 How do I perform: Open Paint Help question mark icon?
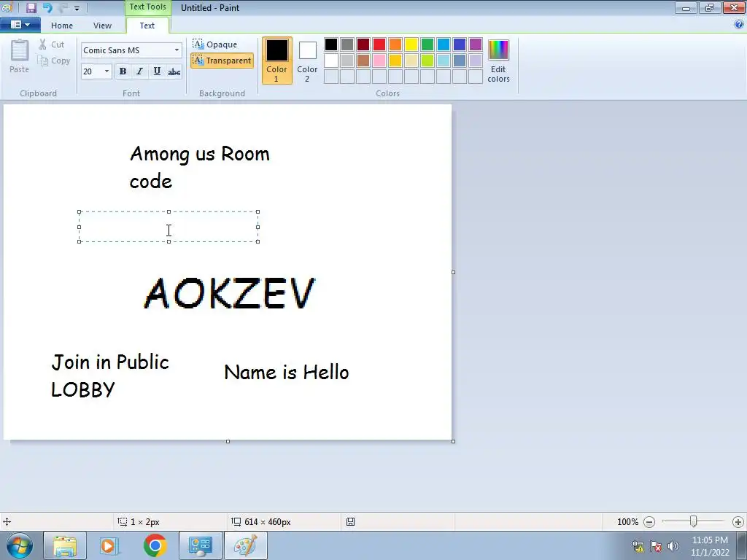point(739,24)
